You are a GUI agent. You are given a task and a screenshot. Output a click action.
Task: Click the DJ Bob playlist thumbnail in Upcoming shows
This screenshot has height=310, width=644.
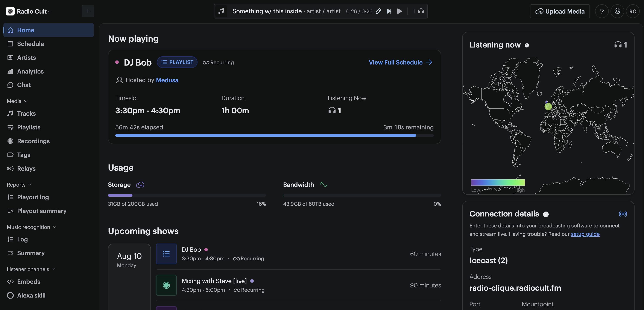[x=166, y=254]
